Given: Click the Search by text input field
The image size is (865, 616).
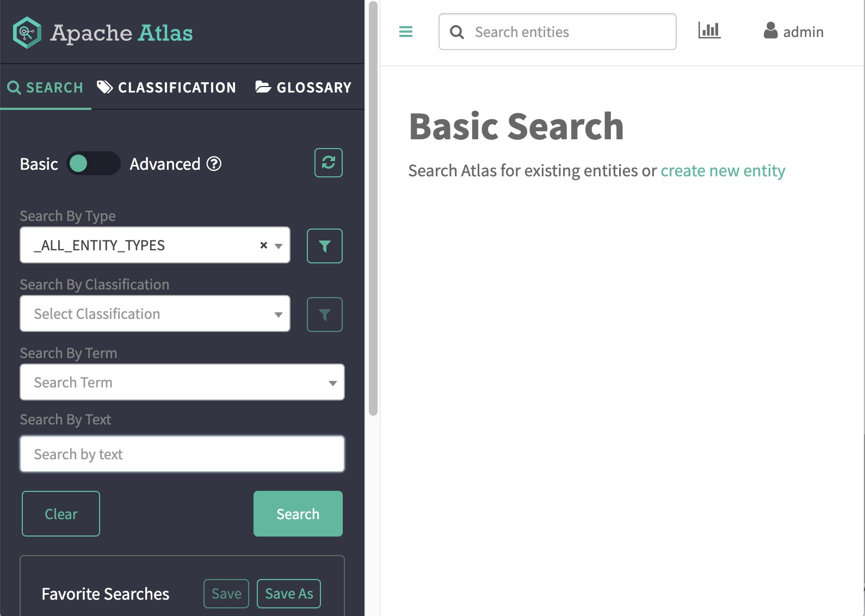Looking at the screenshot, I should (x=182, y=454).
